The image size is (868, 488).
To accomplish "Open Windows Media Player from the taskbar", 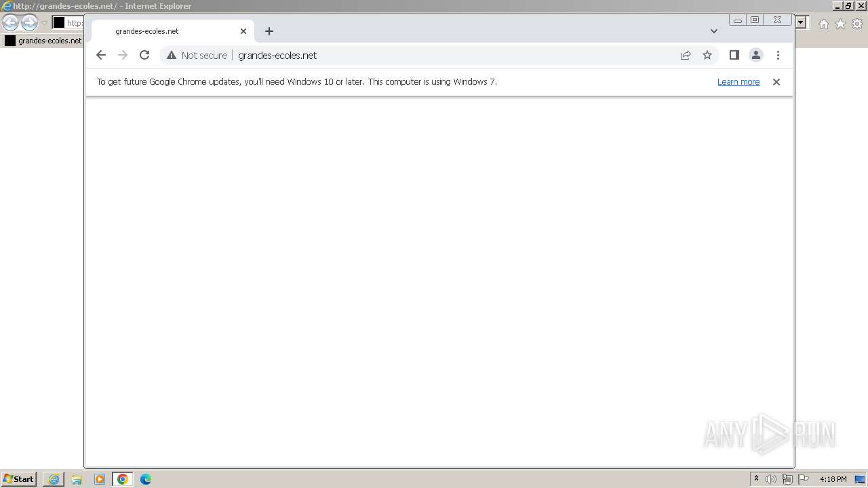I will (x=100, y=479).
